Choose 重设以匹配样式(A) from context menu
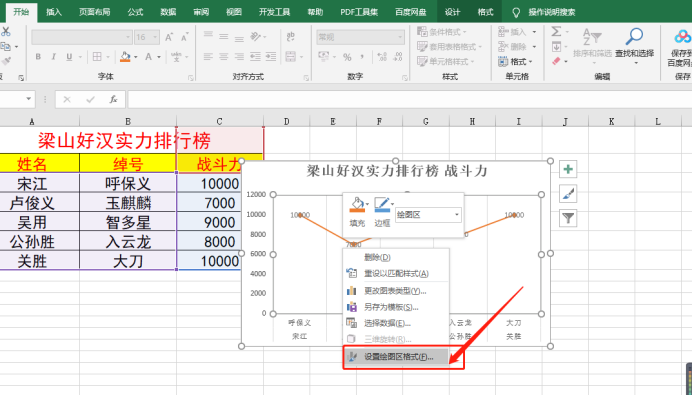This screenshot has height=395, width=693. (396, 273)
